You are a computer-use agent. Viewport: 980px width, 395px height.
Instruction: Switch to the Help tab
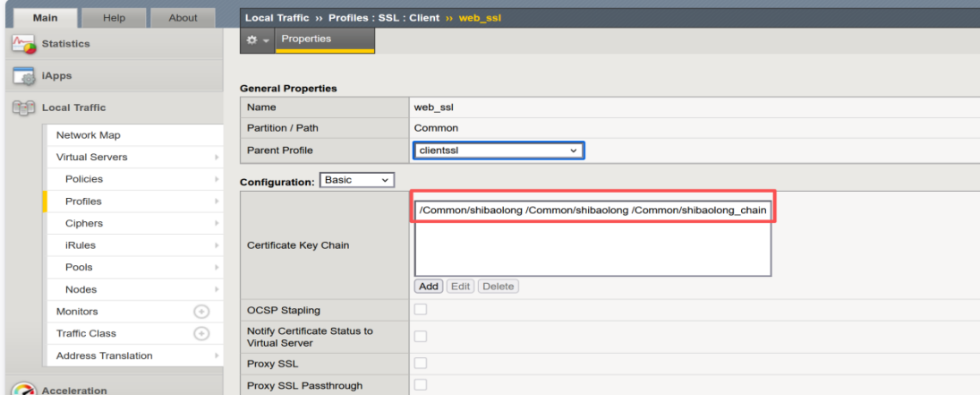point(114,18)
